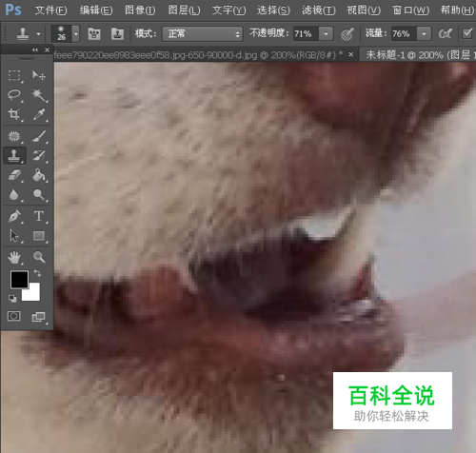Select the Hand tool
This screenshot has height=453, width=476.
click(x=14, y=257)
